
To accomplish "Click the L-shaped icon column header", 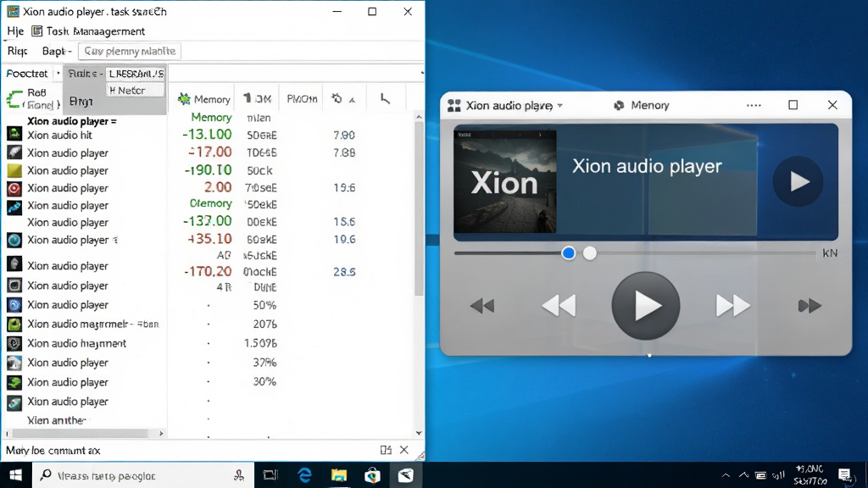I will (x=386, y=98).
